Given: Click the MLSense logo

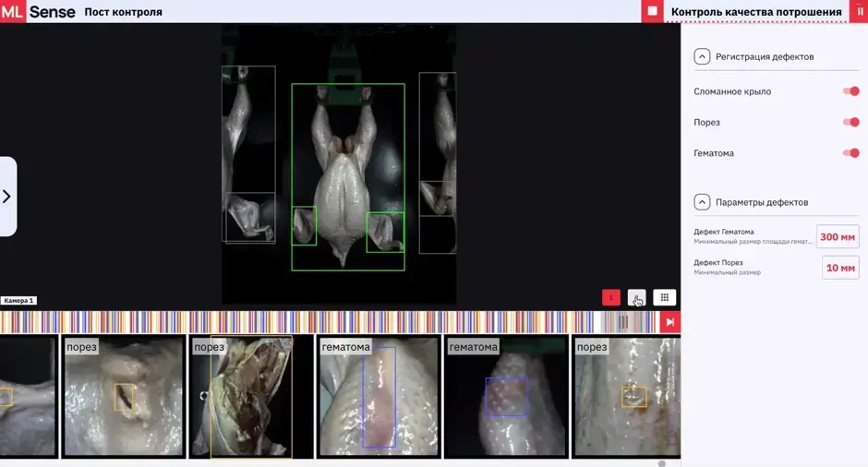Looking at the screenshot, I should pyautogui.click(x=38, y=12).
